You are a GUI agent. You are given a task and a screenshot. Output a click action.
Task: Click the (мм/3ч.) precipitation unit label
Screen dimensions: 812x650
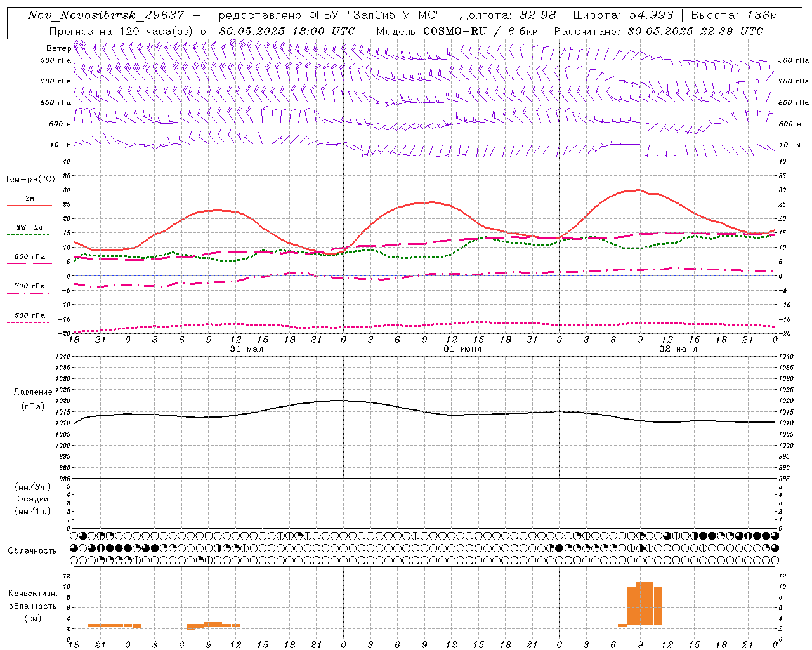[33, 487]
